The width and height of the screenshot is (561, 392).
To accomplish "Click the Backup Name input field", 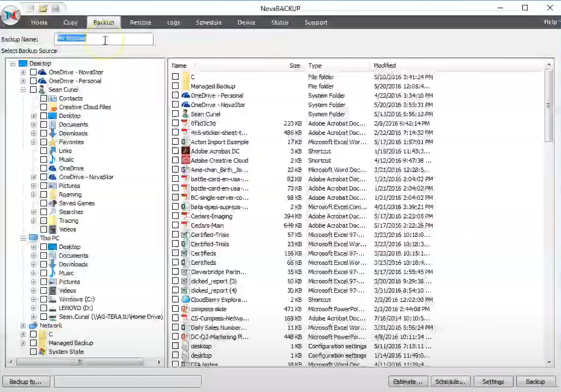I will pos(104,39).
